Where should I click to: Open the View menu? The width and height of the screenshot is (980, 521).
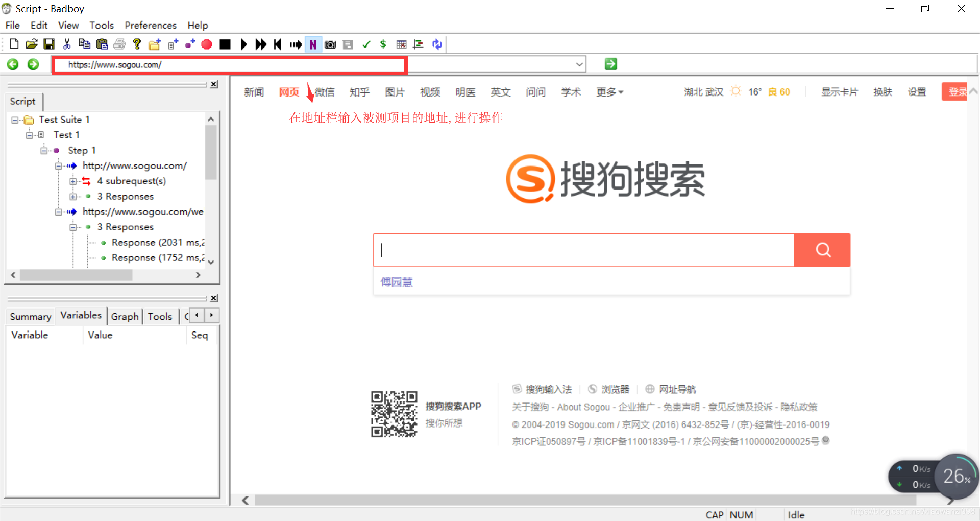[68, 25]
